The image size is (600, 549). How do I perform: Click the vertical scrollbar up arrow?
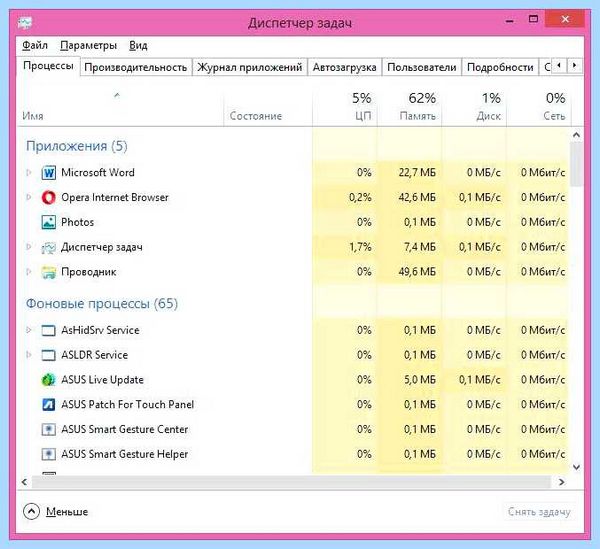click(x=576, y=135)
